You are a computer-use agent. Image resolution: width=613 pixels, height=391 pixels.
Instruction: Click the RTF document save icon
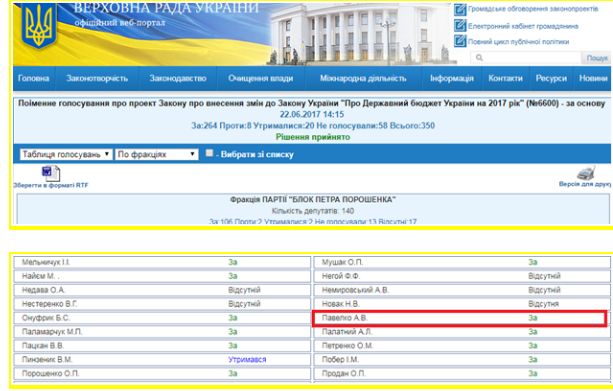pyautogui.click(x=51, y=173)
